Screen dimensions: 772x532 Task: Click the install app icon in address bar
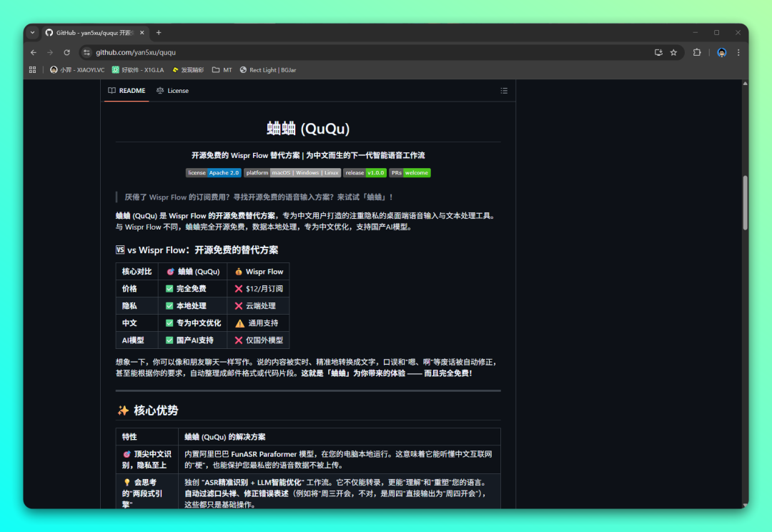point(658,52)
